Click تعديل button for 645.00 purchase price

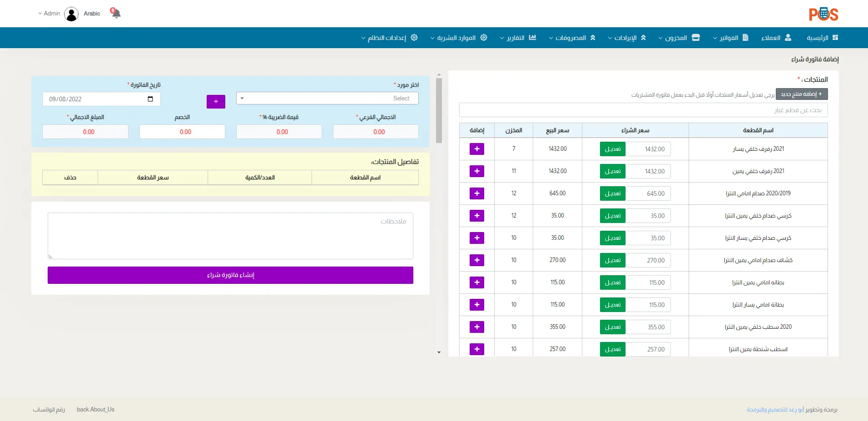612,193
